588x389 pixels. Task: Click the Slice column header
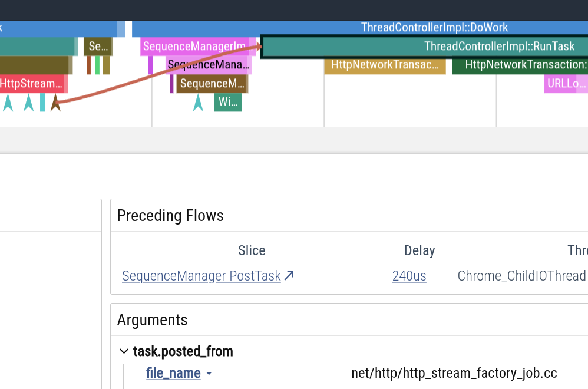(x=252, y=250)
